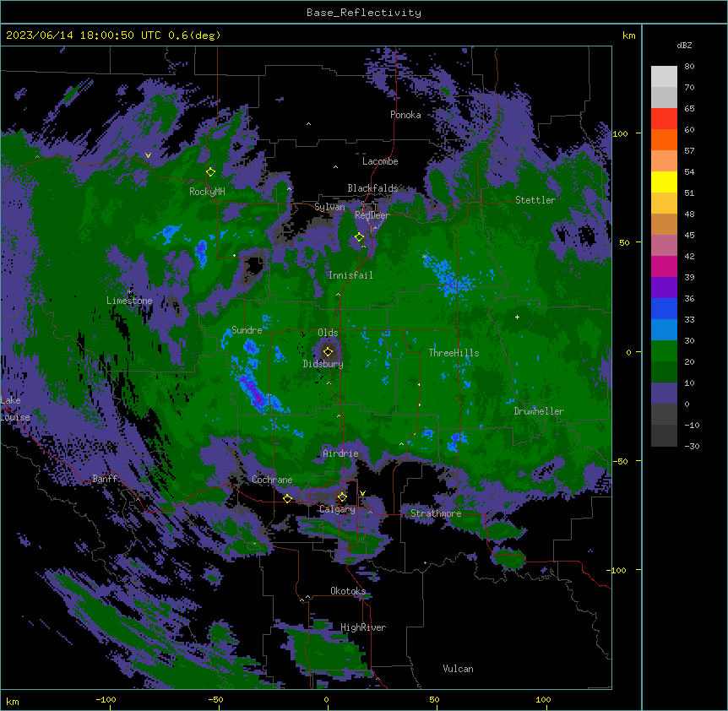Click the white caret marker west of Lacombe
The width and height of the screenshot is (728, 711).
coord(335,166)
